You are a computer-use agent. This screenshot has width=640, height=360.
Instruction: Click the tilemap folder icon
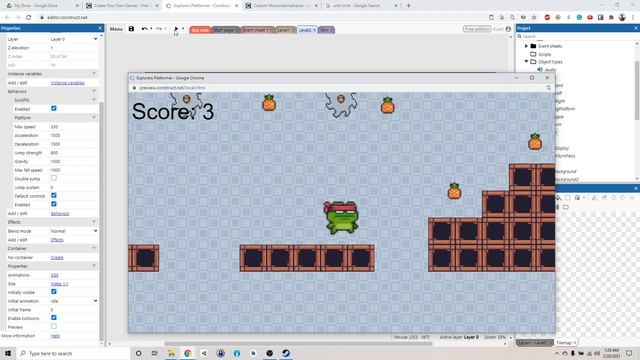point(566,207)
